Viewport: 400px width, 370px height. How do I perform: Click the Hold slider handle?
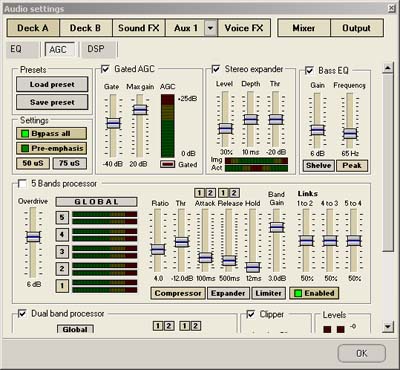coord(253,267)
